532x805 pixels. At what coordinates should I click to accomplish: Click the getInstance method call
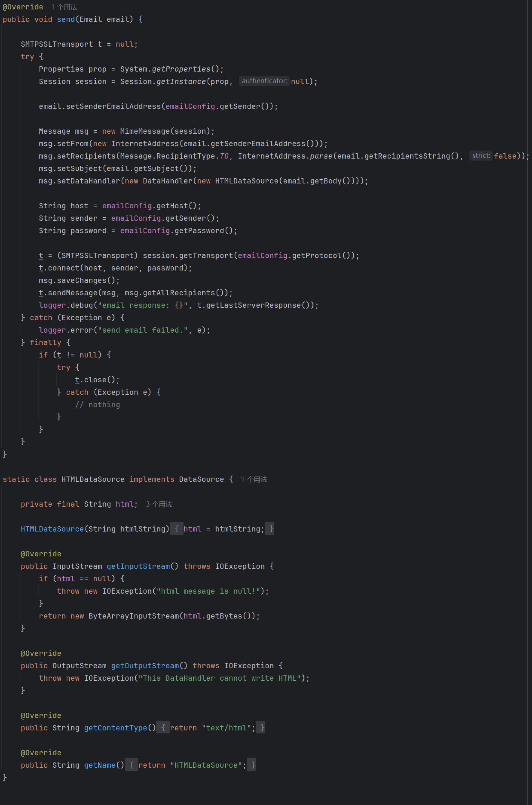point(181,81)
